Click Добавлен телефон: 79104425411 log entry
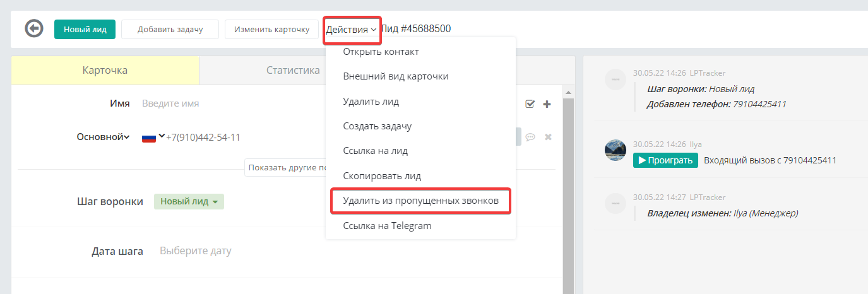The image size is (868, 294). pos(716,103)
